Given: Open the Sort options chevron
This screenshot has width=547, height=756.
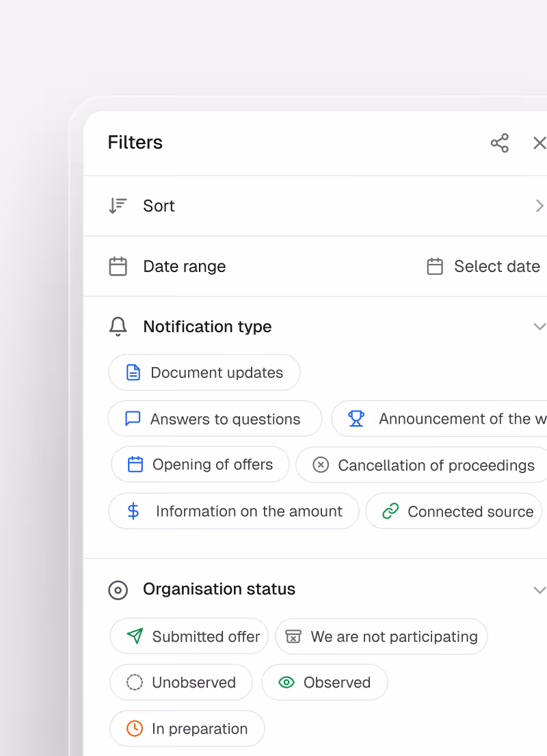Looking at the screenshot, I should tap(539, 206).
